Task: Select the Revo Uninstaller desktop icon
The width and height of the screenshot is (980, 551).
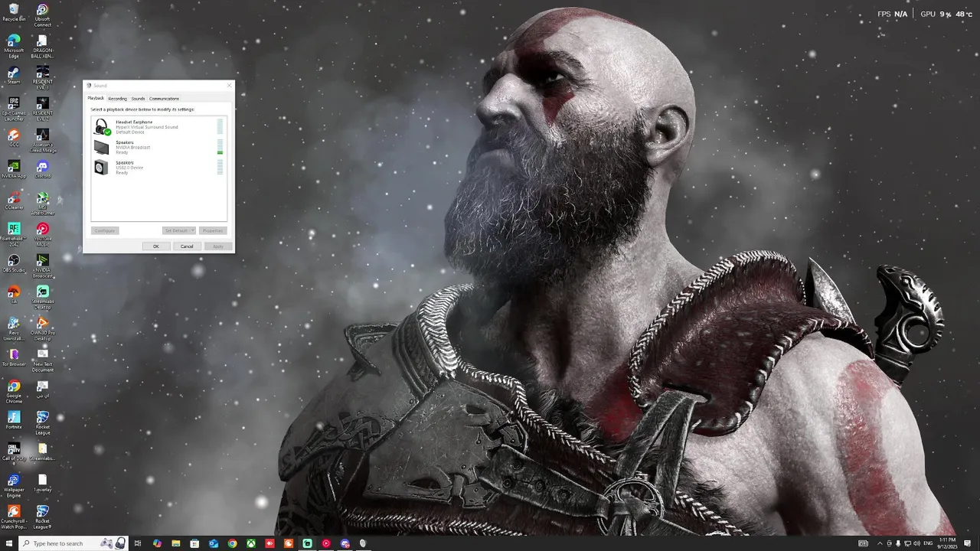Action: click(14, 329)
